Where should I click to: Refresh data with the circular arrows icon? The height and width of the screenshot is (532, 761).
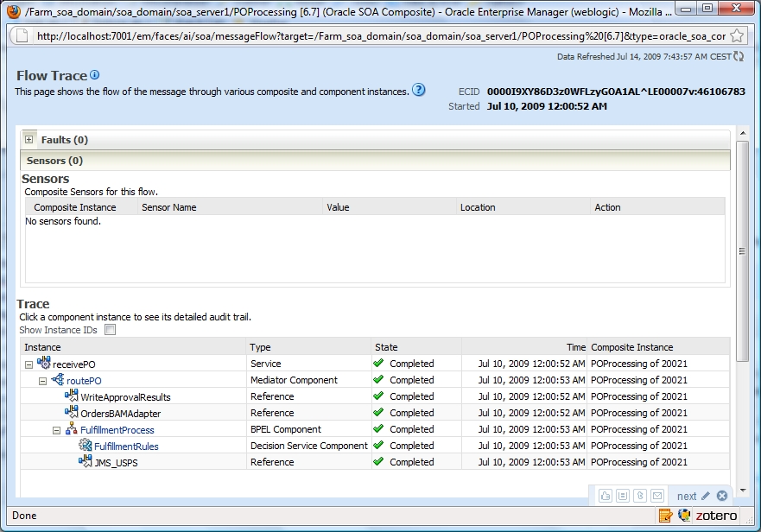click(x=739, y=56)
